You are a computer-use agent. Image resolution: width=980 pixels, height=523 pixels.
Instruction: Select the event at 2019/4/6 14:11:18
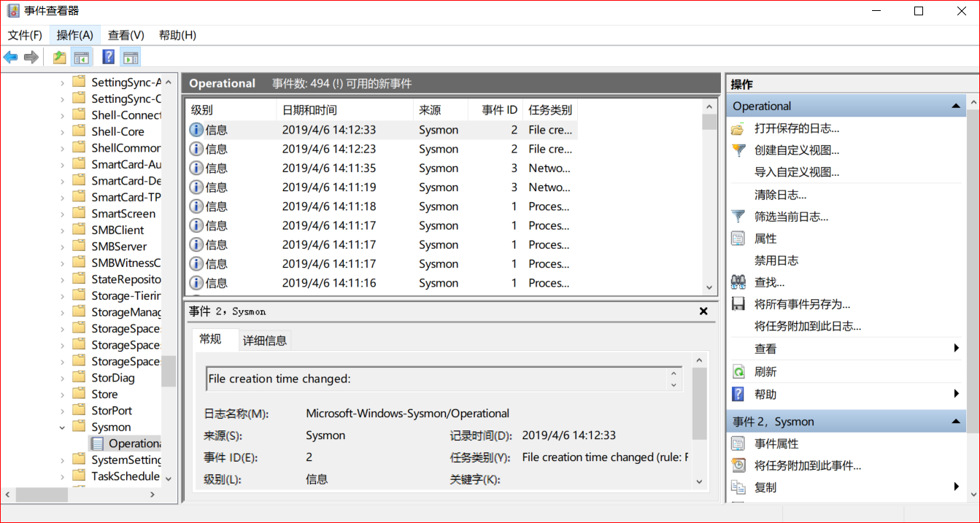point(382,206)
